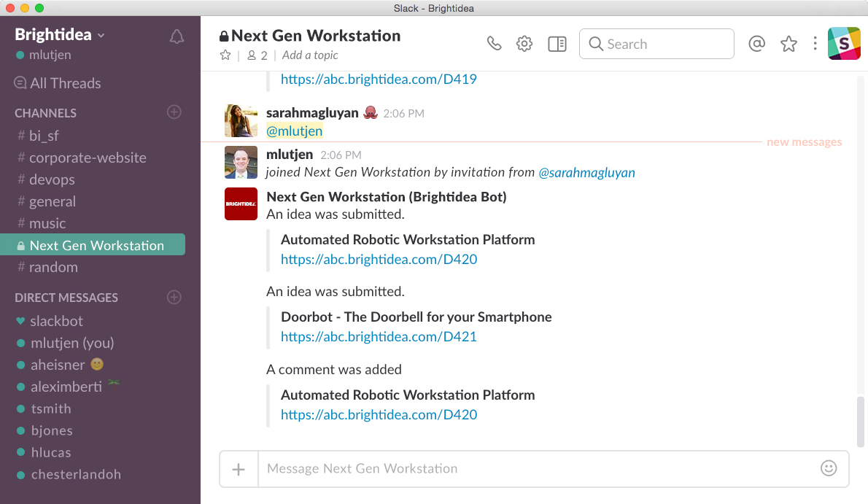Open a new direct message with plus icon
Image resolution: width=868 pixels, height=504 pixels.
tap(174, 297)
